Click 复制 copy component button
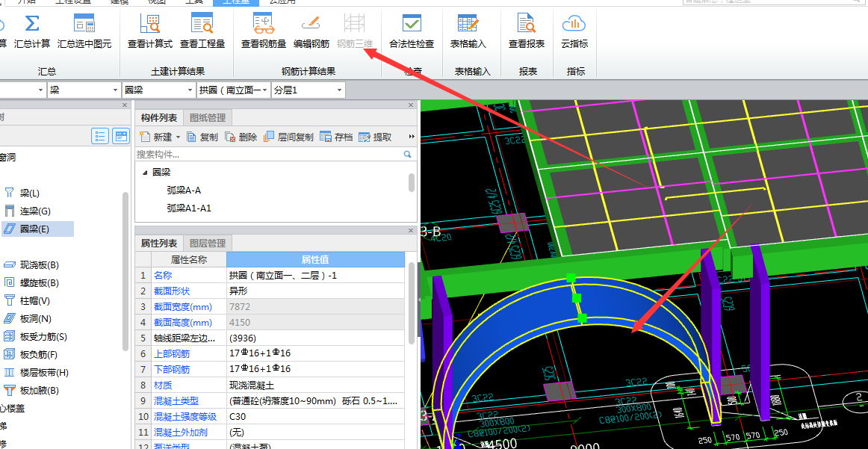This screenshot has width=868, height=449. click(202, 137)
